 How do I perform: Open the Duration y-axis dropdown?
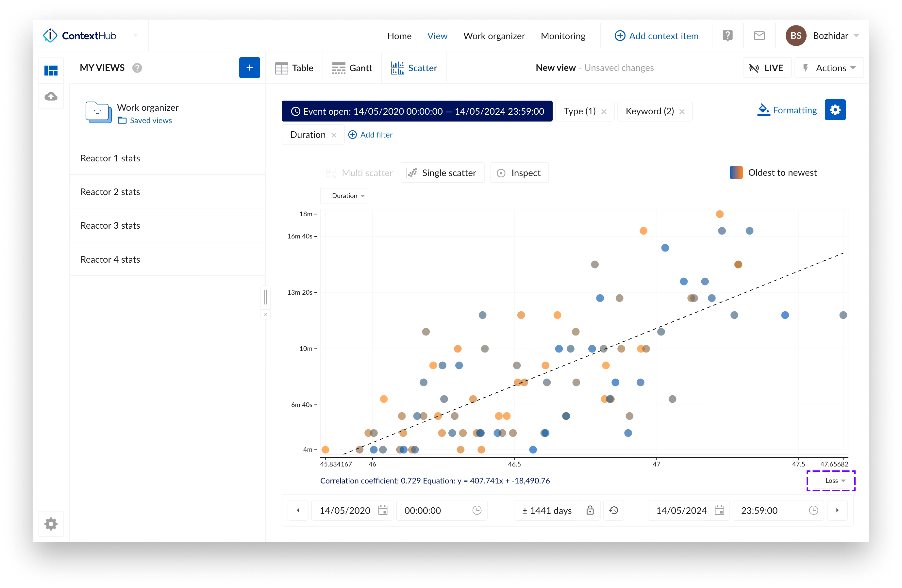[344, 196]
